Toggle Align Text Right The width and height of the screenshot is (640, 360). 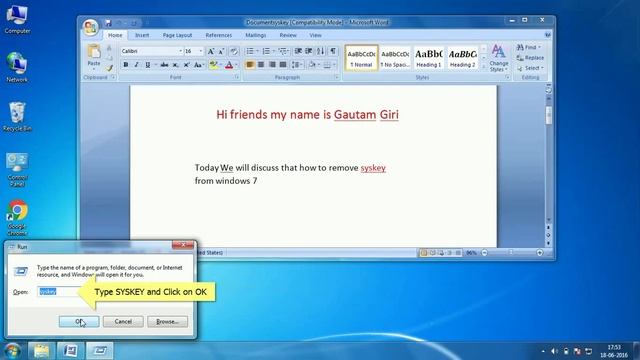272,65
